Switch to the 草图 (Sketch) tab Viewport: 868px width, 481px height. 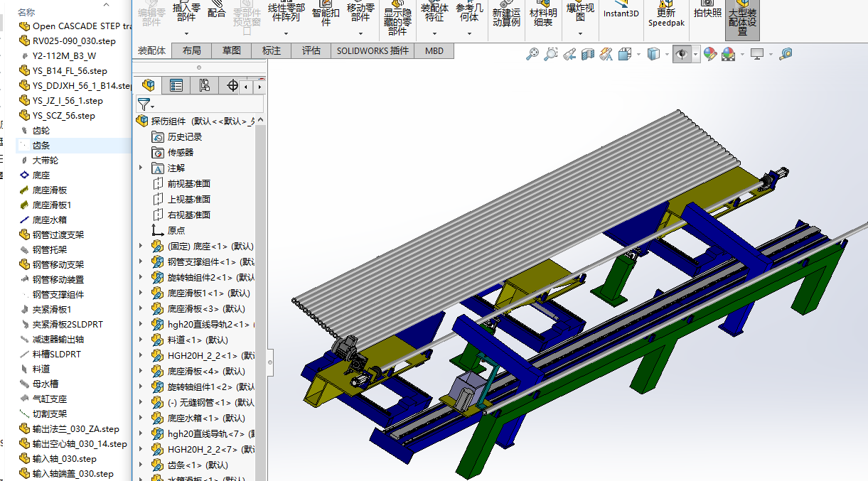[232, 50]
